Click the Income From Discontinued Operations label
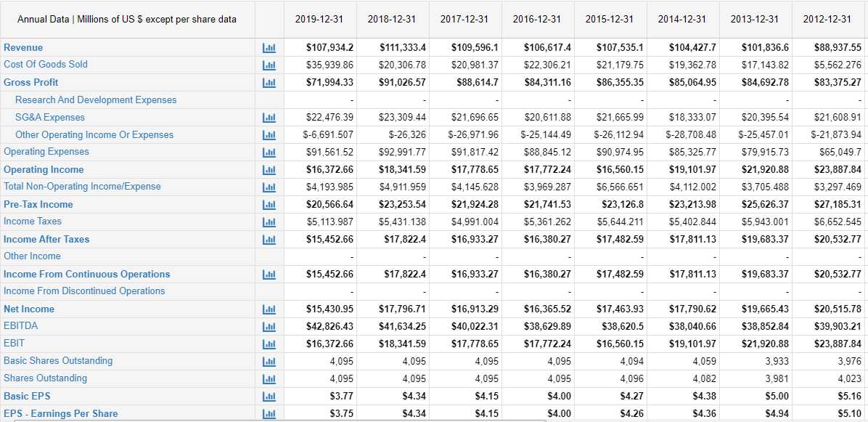 pos(84,291)
